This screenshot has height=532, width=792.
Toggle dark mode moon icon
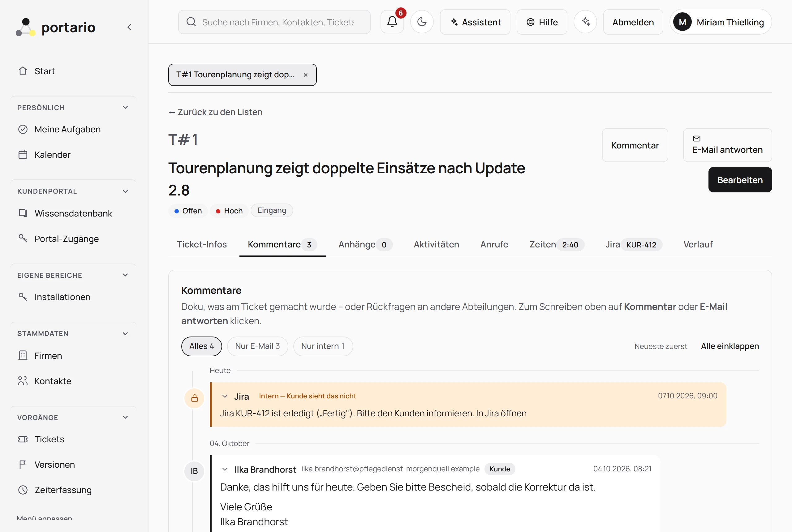422,22
